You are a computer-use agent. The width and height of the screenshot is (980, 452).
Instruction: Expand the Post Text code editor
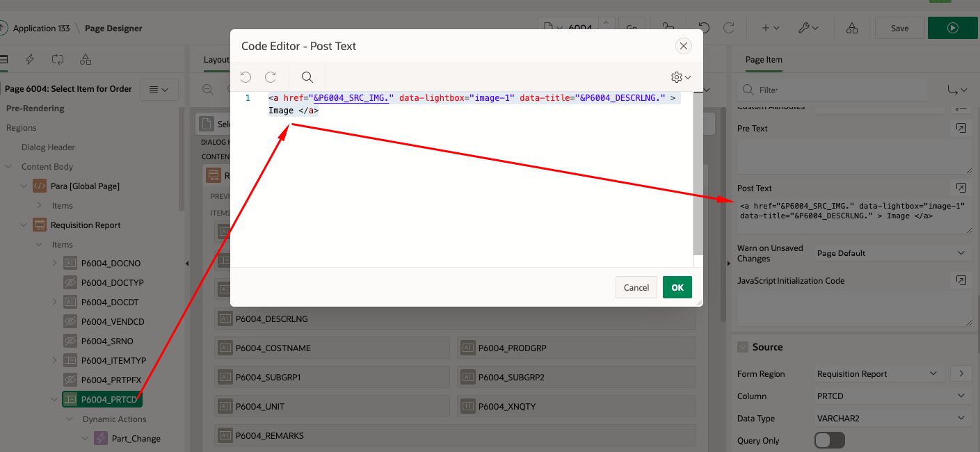pyautogui.click(x=961, y=188)
